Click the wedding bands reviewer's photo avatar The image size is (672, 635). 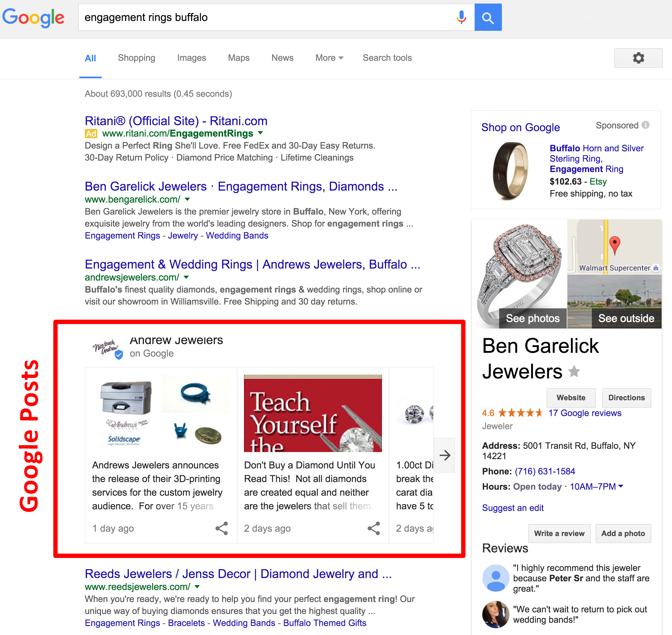point(496,614)
